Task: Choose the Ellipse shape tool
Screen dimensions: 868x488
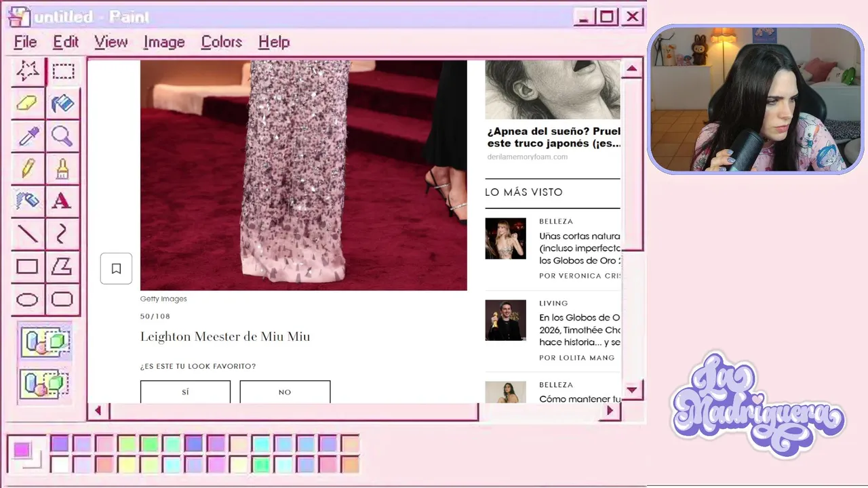Action: [x=28, y=299]
